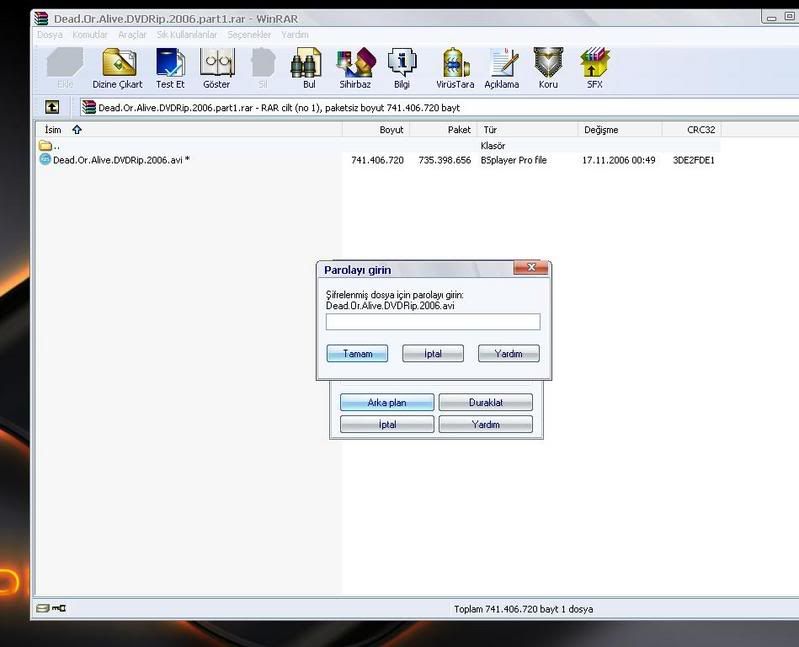Click the Toplam status bar text
The width and height of the screenshot is (799, 647).
(x=523, y=609)
